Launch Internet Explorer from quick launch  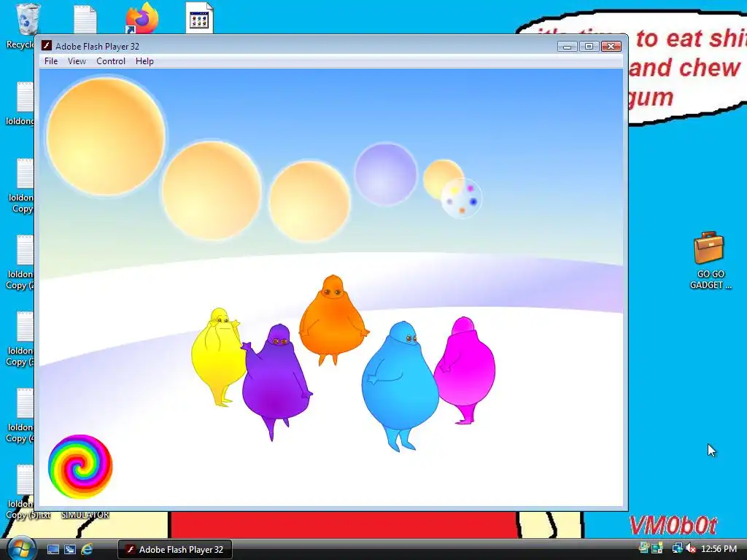(87, 549)
